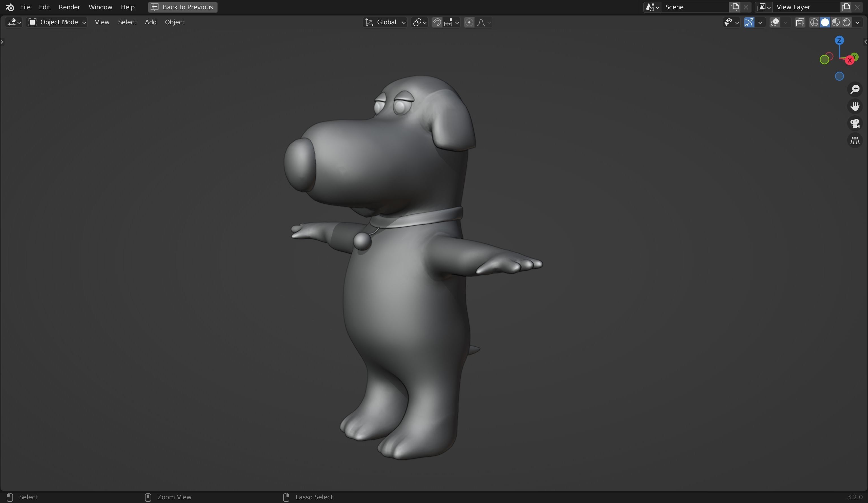The width and height of the screenshot is (868, 503).
Task: Open the viewport View menu
Action: tap(102, 22)
